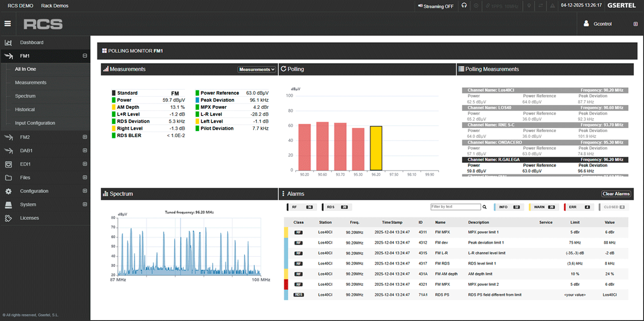The height and width of the screenshot is (321, 644).
Task: Click the Alarms panel menu dots icon
Action: (x=284, y=194)
